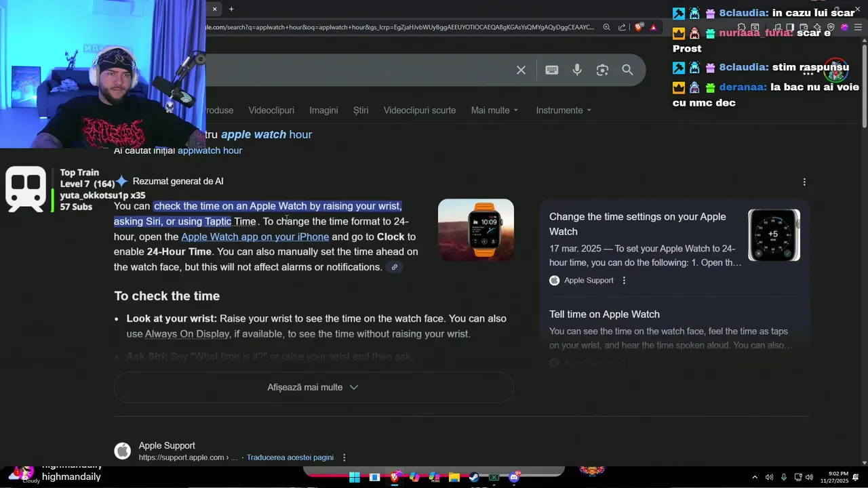Image resolution: width=868 pixels, height=488 pixels.
Task: Click the Apple logo favicon of result
Action: (122, 451)
